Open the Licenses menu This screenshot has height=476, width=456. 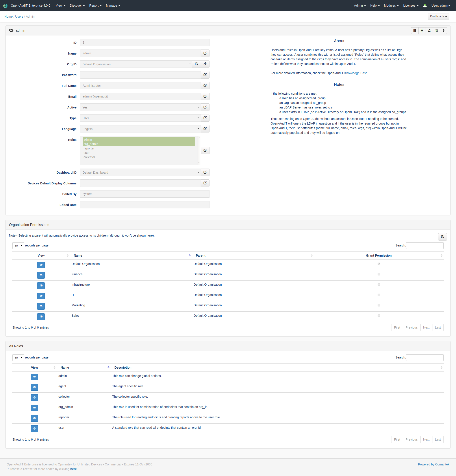pyautogui.click(x=411, y=6)
